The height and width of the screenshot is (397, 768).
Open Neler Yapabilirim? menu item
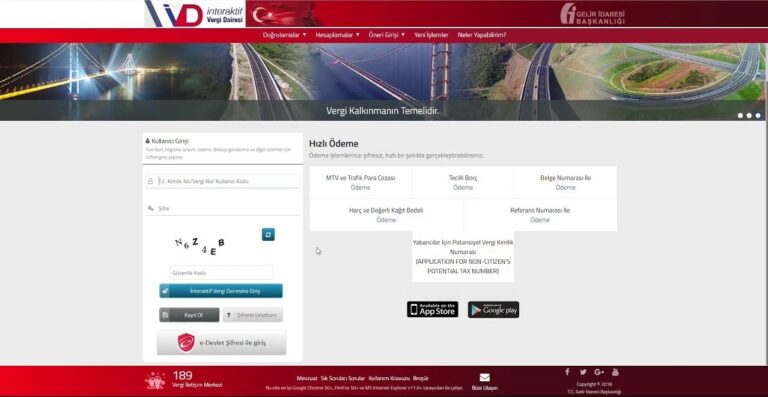point(482,35)
